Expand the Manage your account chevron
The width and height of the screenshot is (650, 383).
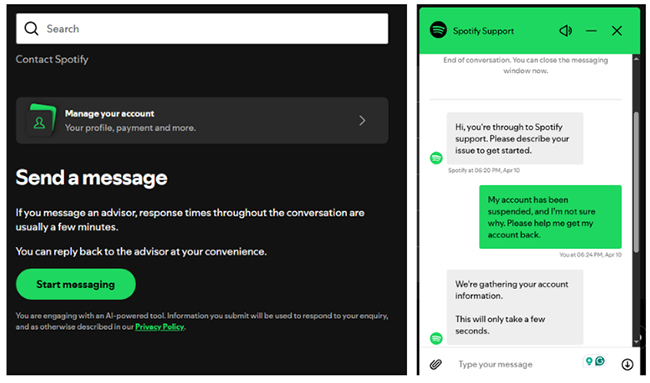click(x=362, y=121)
